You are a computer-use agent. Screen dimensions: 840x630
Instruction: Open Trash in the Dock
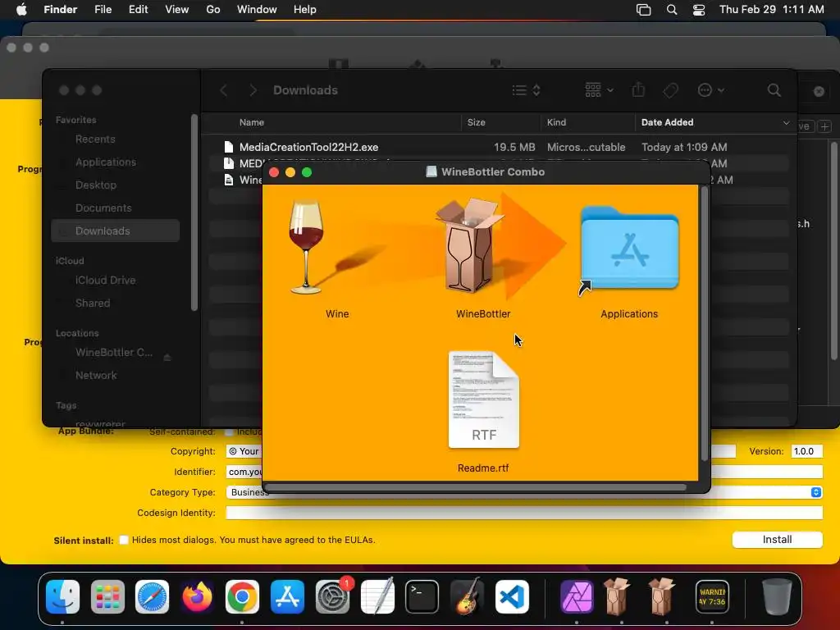[777, 597]
